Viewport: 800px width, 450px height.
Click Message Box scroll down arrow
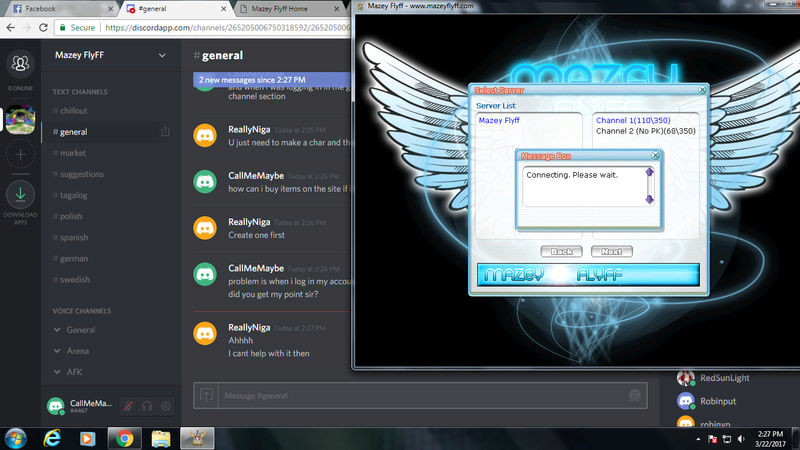(649, 198)
